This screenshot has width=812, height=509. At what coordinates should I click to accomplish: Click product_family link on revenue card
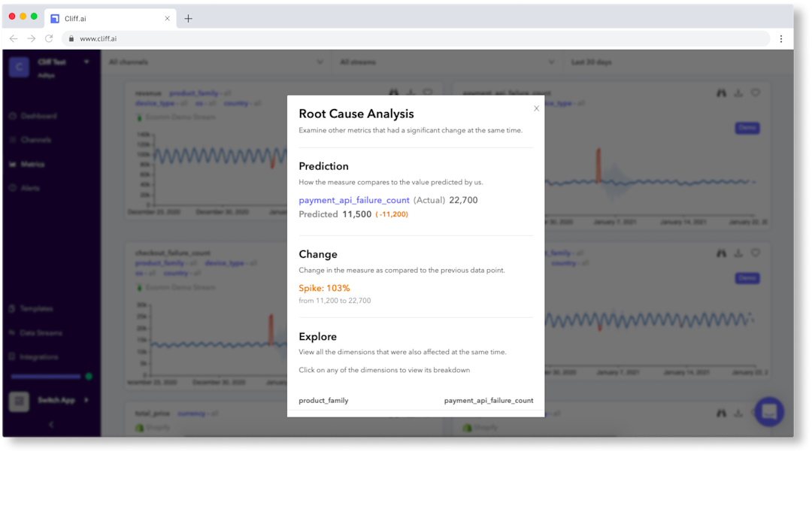[194, 93]
